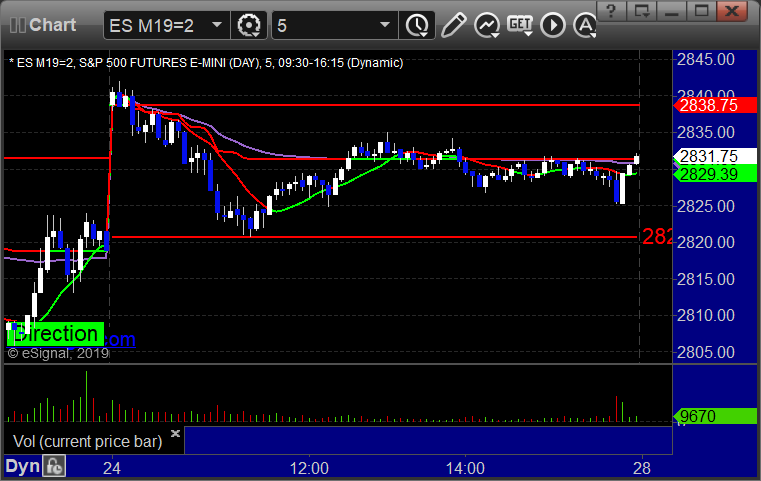Open the time template clock icon
Viewport: 761px width, 481px height.
click(417, 25)
